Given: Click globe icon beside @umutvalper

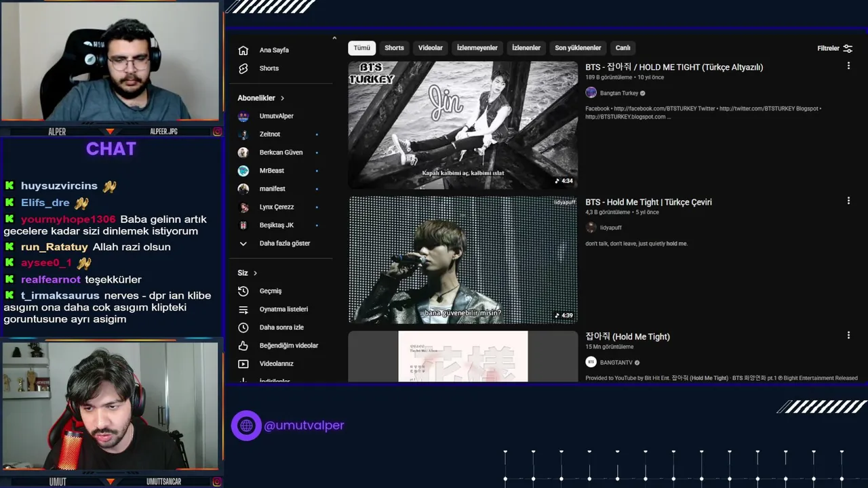Looking at the screenshot, I should pos(246,426).
